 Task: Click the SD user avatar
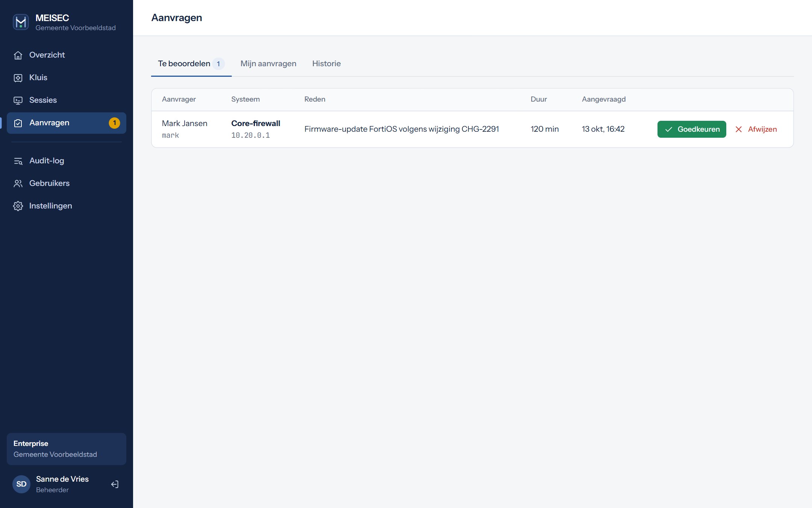21,484
